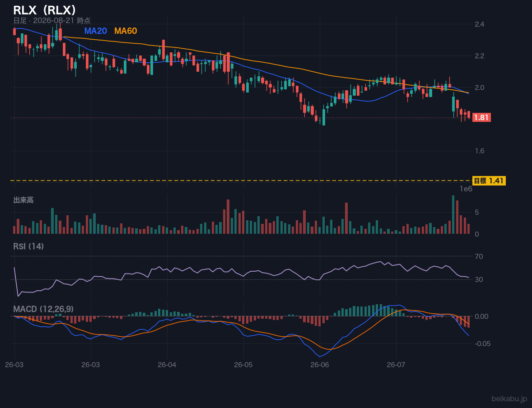
Task: Click the RSI 70 level label
Action: point(479,256)
